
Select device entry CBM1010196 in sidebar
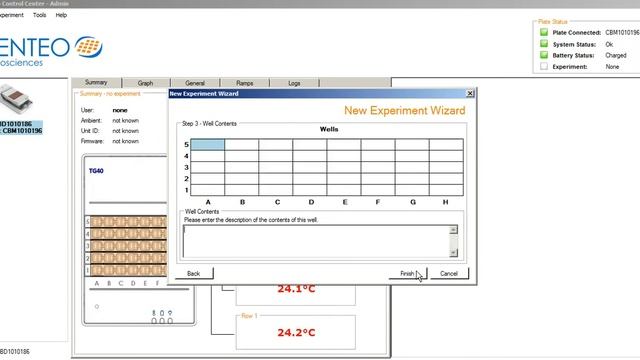21,131
